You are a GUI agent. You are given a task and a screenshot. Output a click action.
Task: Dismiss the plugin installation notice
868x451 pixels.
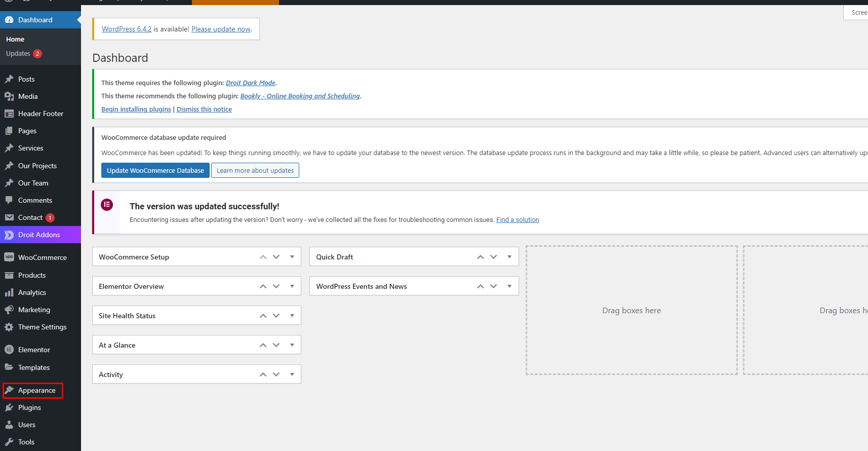tap(204, 109)
